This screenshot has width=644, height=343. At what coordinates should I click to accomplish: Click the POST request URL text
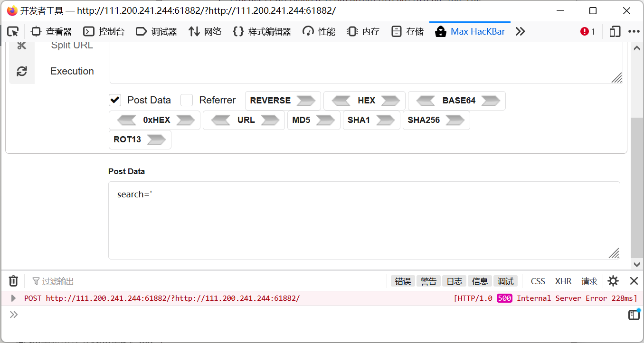(x=173, y=298)
